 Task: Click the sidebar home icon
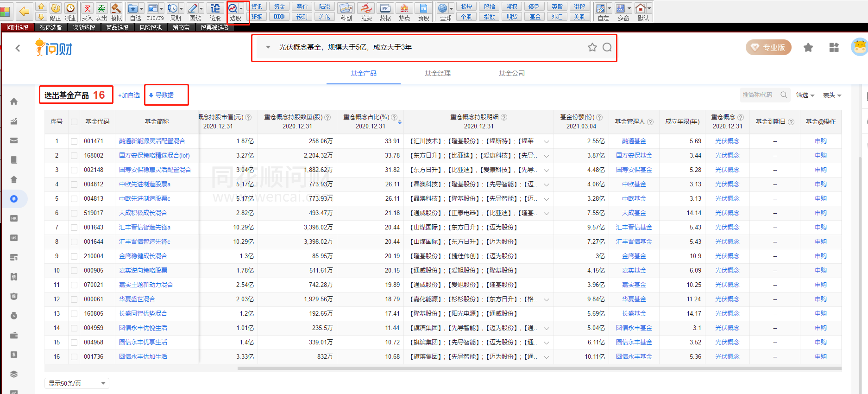[x=14, y=102]
